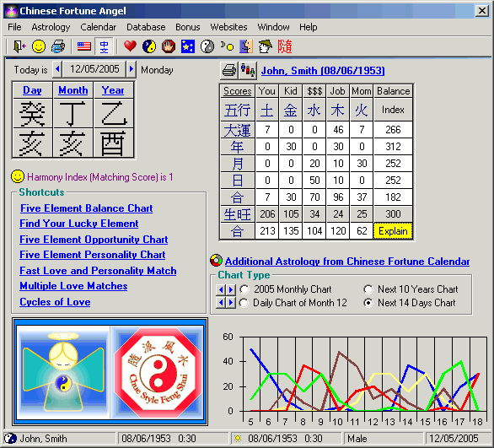Go to previous day with the left arrow
Image resolution: width=494 pixels, height=448 pixels.
tap(57, 68)
